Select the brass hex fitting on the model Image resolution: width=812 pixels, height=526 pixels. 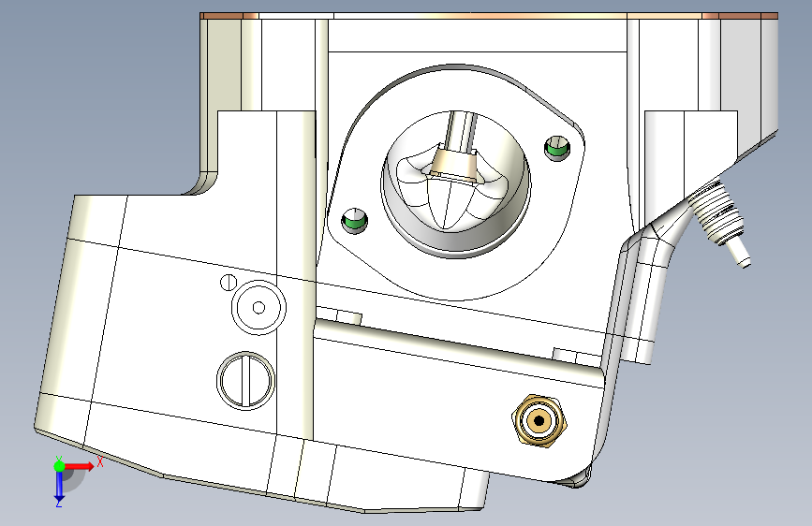[539, 421]
